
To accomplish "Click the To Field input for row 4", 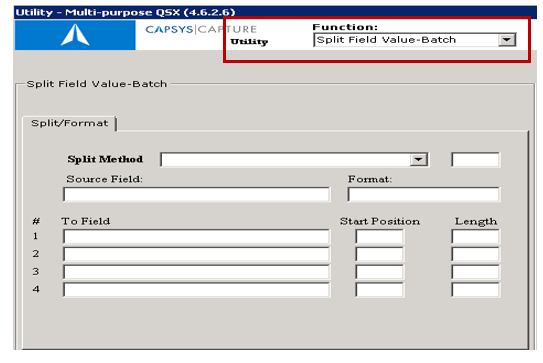I will pos(196,290).
